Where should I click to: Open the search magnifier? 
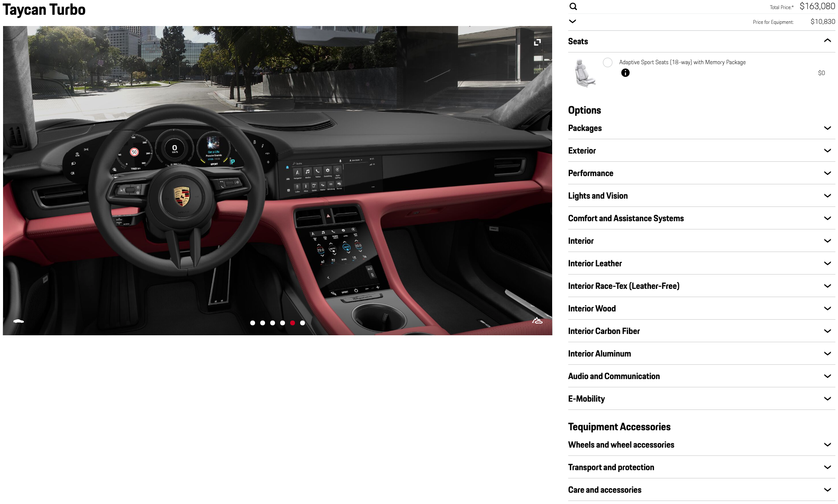coord(573,7)
